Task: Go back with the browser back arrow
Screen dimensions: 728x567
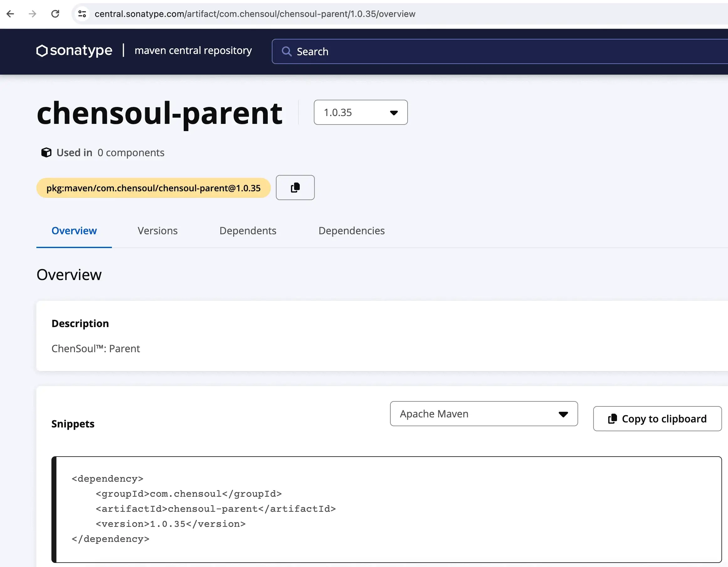Action: pyautogui.click(x=10, y=14)
